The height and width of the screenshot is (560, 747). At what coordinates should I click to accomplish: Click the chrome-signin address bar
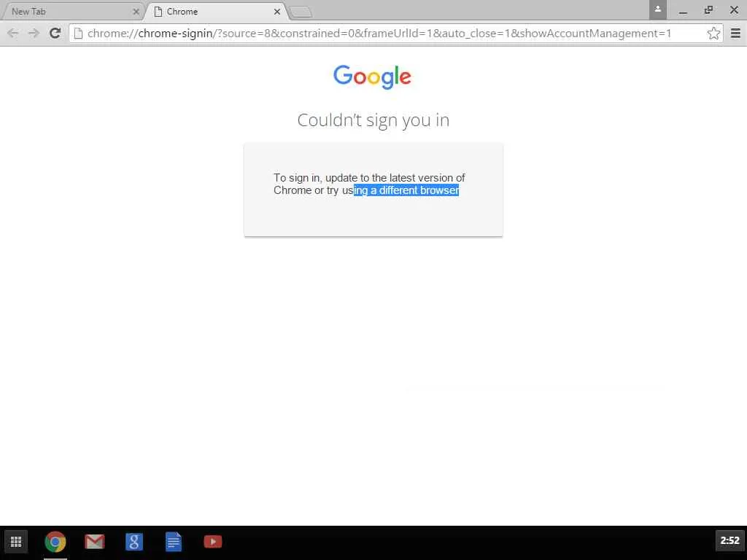click(395, 34)
